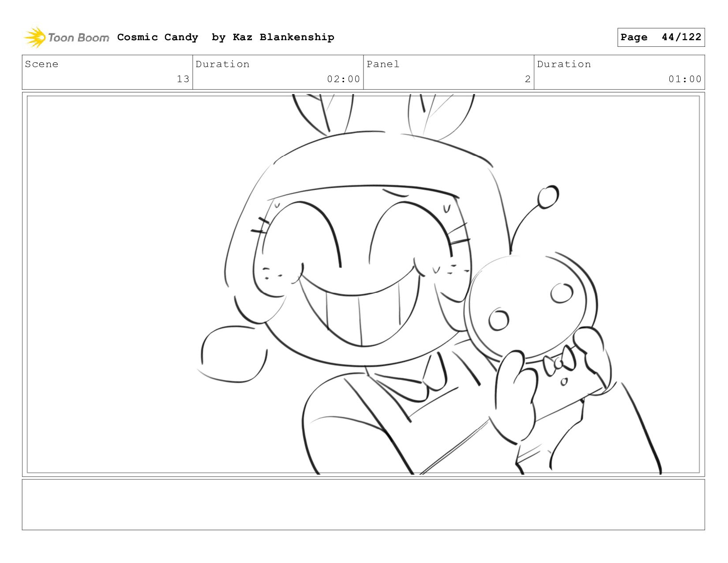Click the 'Panel' header label
Viewport: 728px width, 563px height.
click(x=383, y=64)
